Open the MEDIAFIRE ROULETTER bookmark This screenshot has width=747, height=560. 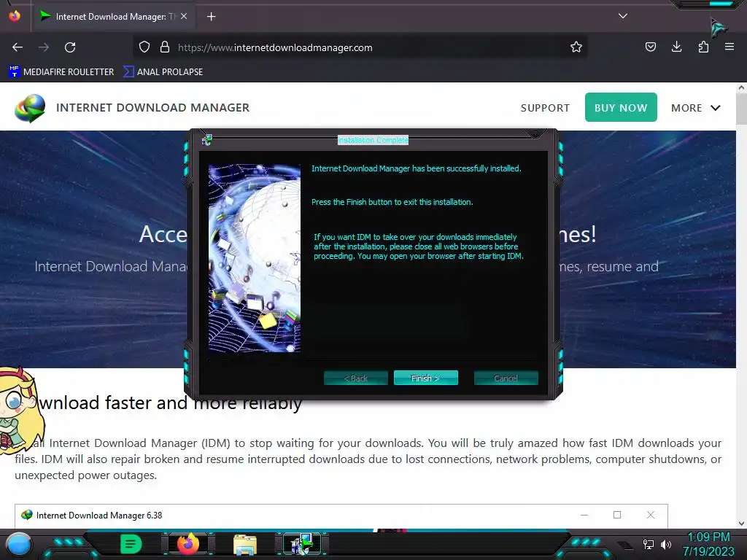(x=61, y=72)
